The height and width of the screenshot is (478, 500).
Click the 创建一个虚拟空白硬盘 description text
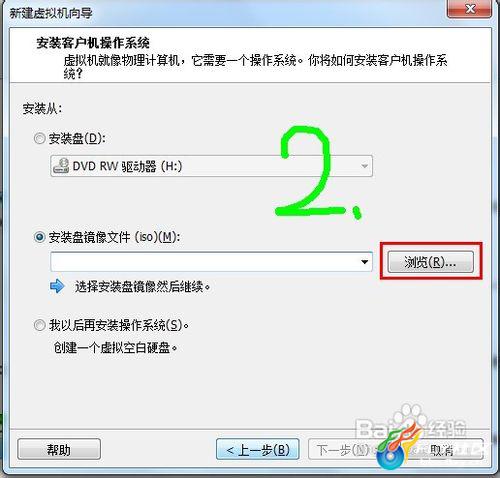point(116,348)
